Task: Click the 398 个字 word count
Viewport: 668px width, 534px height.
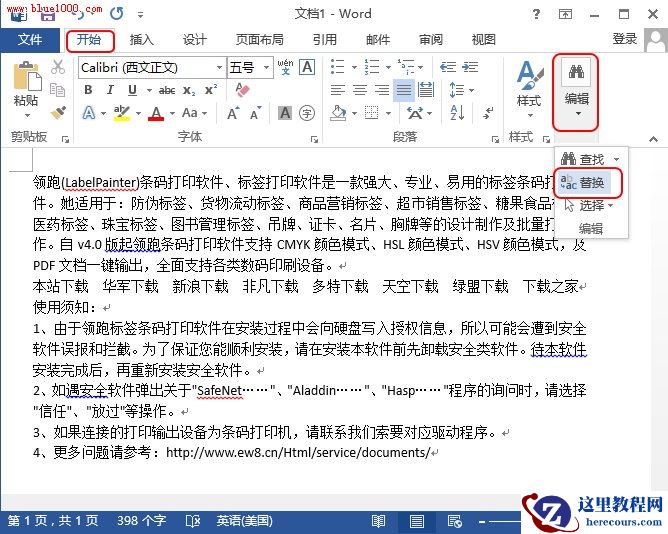Action: (141, 521)
